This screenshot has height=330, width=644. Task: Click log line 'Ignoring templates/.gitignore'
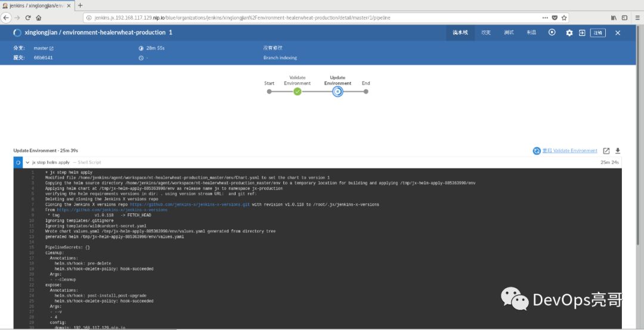coord(79,220)
